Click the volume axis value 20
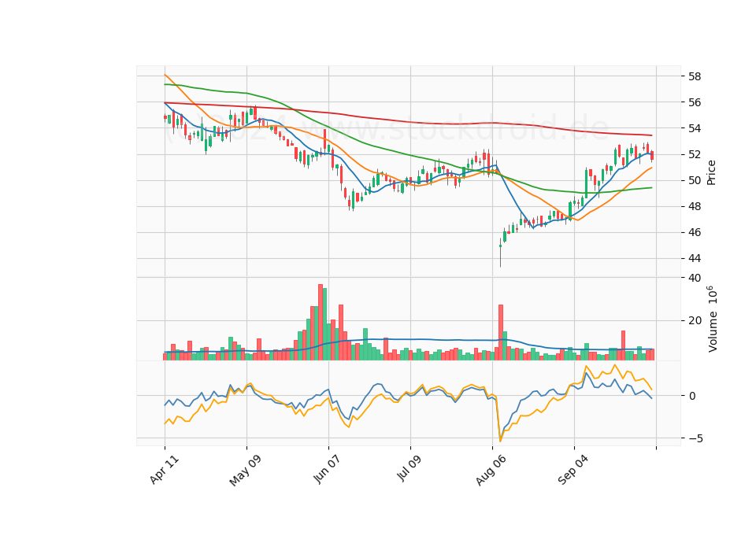Viewport: 756px width, 543px height. pyautogui.click(x=695, y=320)
